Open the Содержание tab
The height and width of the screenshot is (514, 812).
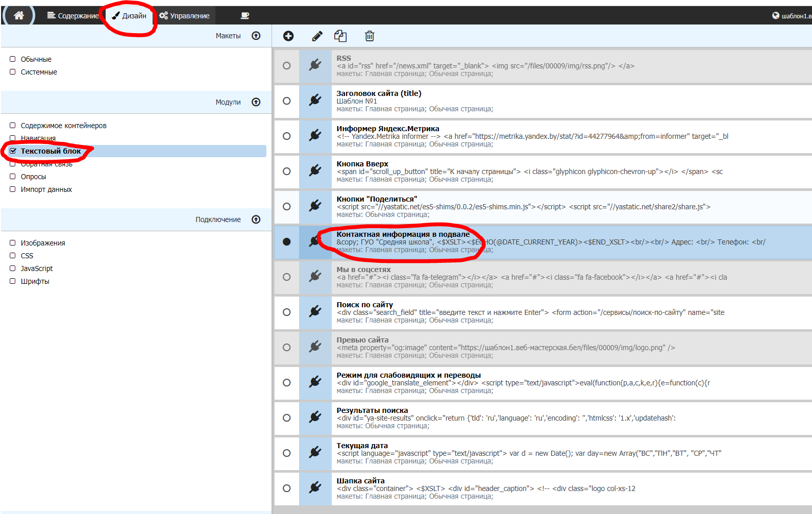pyautogui.click(x=73, y=16)
